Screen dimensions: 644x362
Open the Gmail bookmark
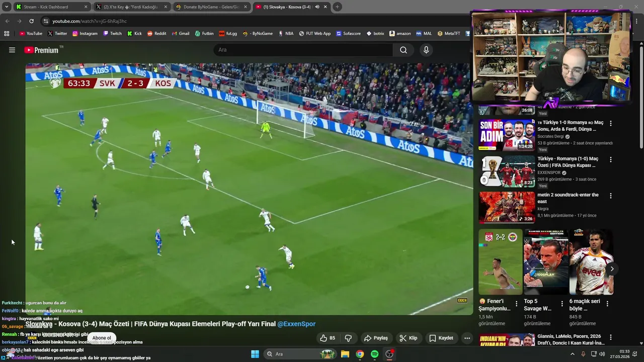point(180,33)
